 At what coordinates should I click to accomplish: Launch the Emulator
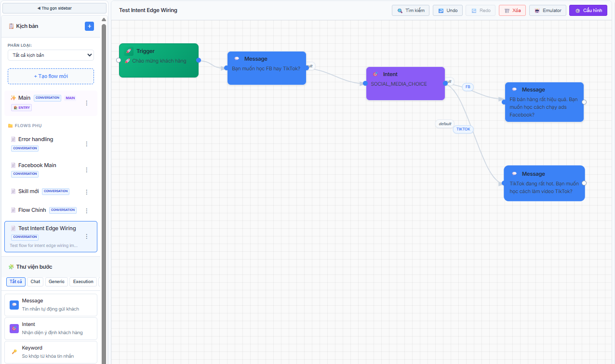[548, 11]
